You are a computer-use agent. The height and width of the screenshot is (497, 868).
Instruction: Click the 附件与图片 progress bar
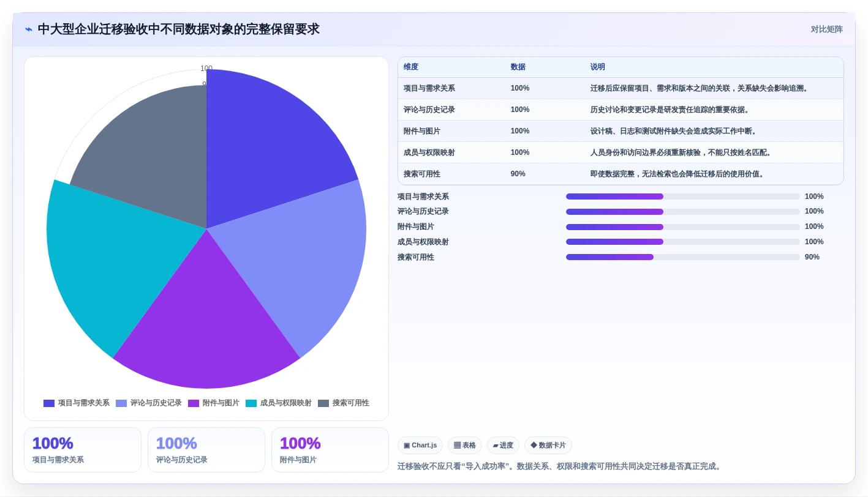683,227
